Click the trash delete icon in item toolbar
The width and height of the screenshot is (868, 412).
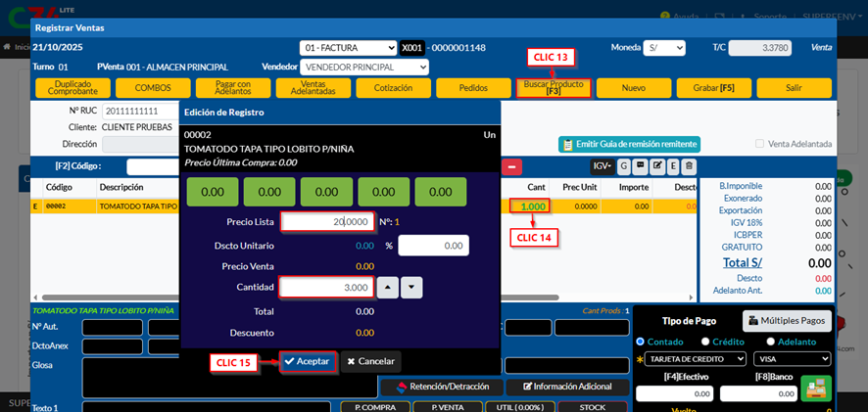pos(690,166)
